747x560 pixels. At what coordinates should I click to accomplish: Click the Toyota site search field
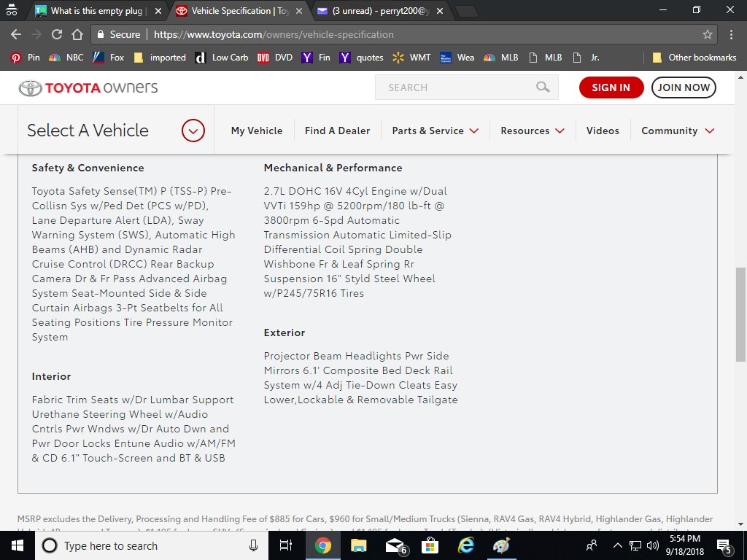pos(466,87)
